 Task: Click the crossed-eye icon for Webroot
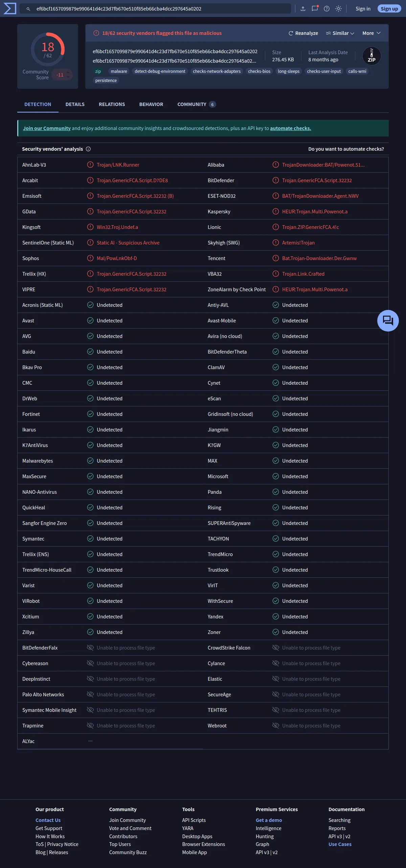[x=276, y=726]
